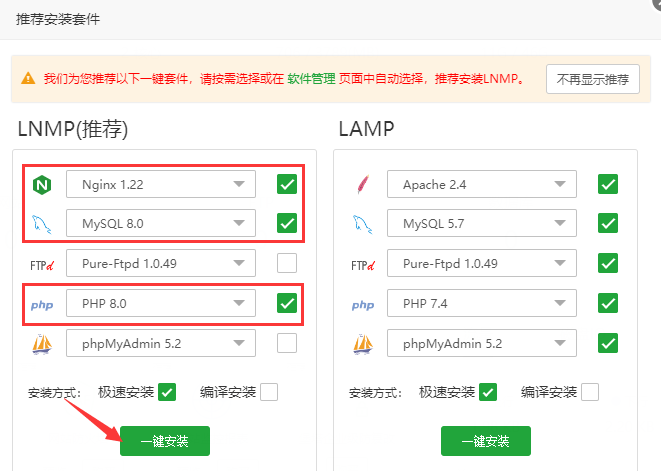Click the 不再显示推荐 button
This screenshot has width=661, height=471.
pos(592,79)
